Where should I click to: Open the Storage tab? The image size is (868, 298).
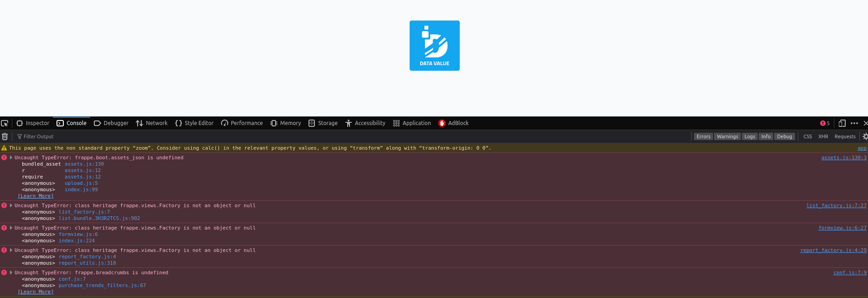point(323,123)
